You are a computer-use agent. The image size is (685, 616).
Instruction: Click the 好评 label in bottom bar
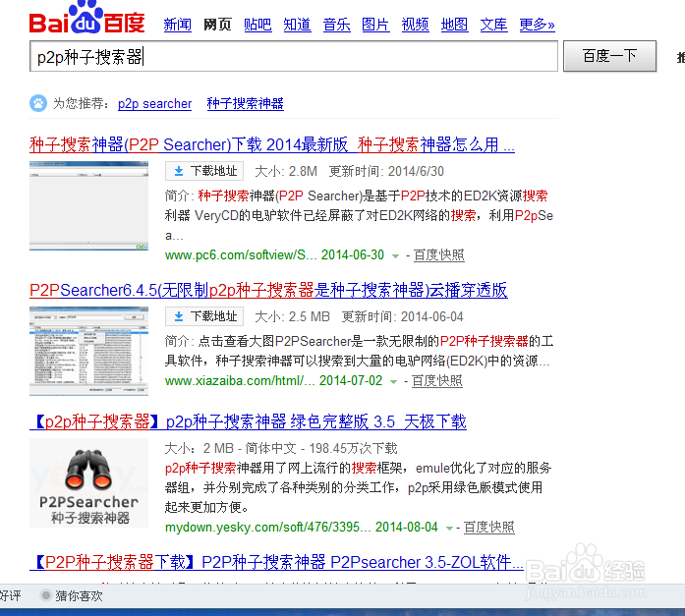tap(10, 596)
